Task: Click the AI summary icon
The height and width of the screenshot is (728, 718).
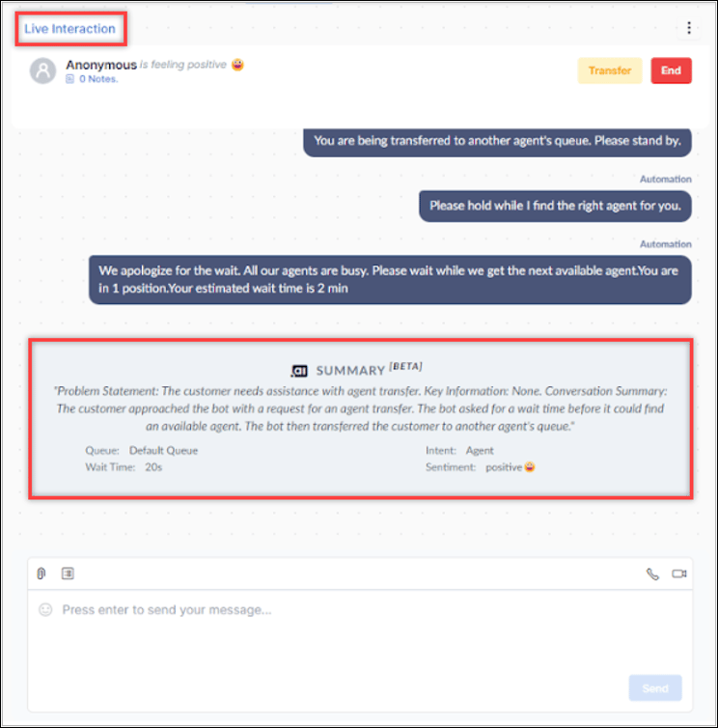Action: [x=299, y=371]
